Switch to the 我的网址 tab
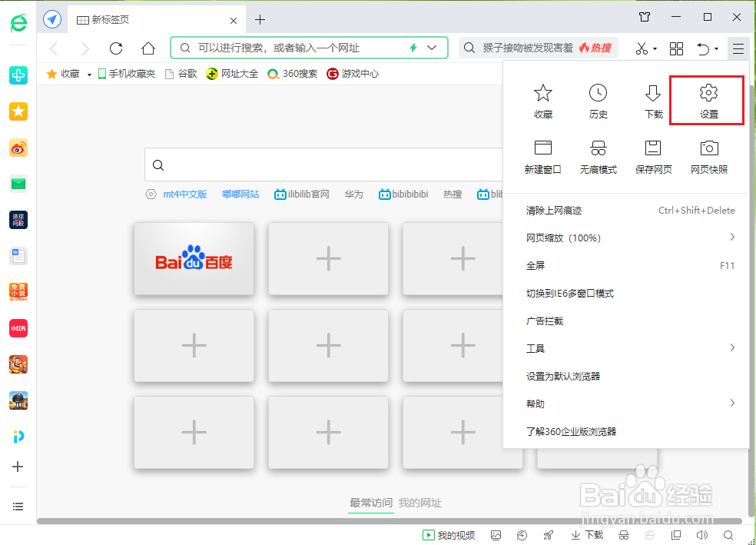Viewport: 756px width, 545px height. click(419, 502)
